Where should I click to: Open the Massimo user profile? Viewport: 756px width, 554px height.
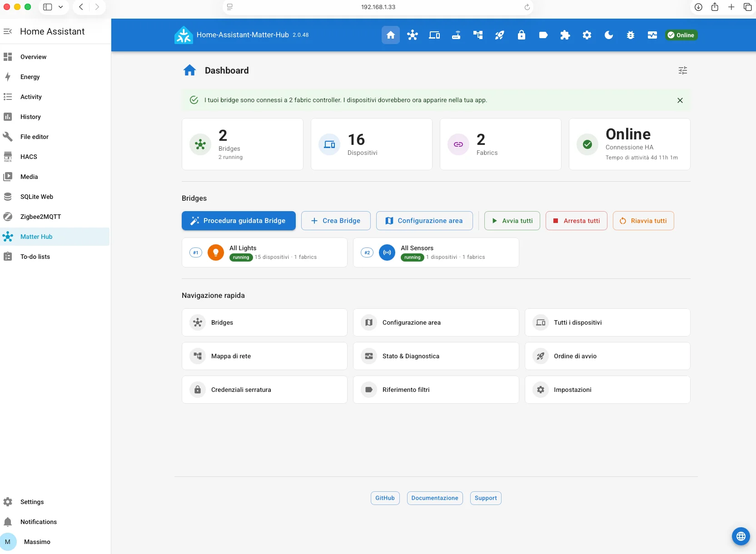pyautogui.click(x=55, y=542)
